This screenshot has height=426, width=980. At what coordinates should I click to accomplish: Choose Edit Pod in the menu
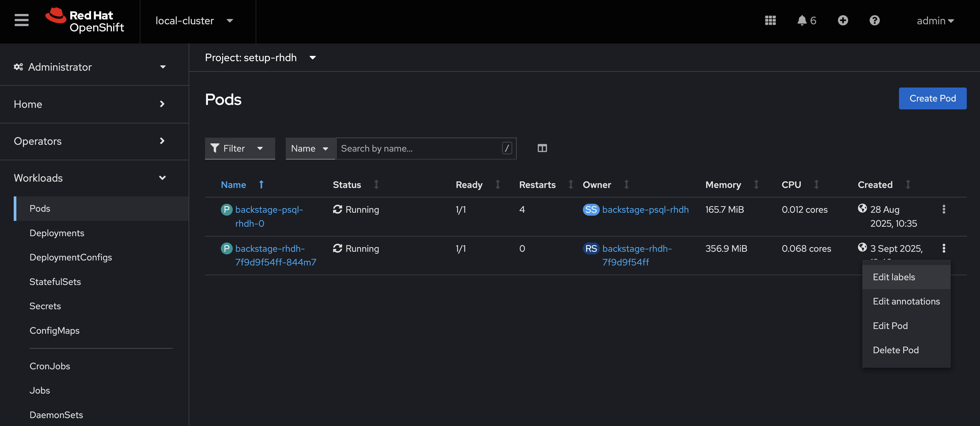pyautogui.click(x=906, y=326)
